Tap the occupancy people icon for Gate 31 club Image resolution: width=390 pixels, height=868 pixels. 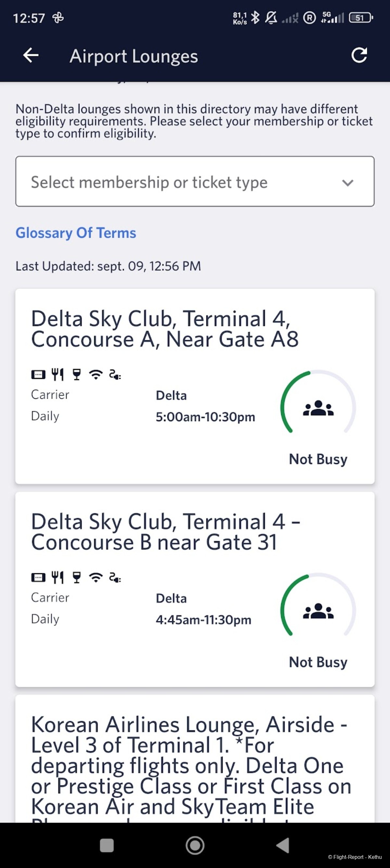(x=318, y=610)
